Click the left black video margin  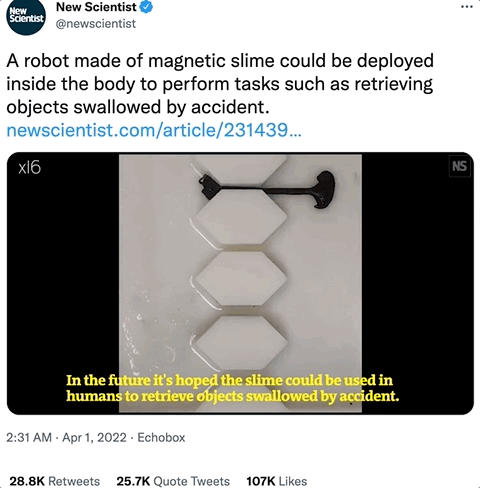(x=63, y=283)
